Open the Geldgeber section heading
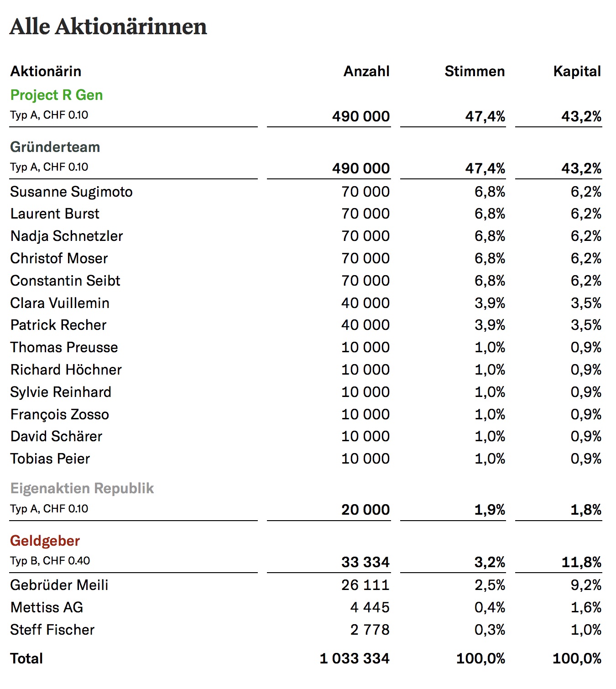616x689 pixels. (45, 541)
